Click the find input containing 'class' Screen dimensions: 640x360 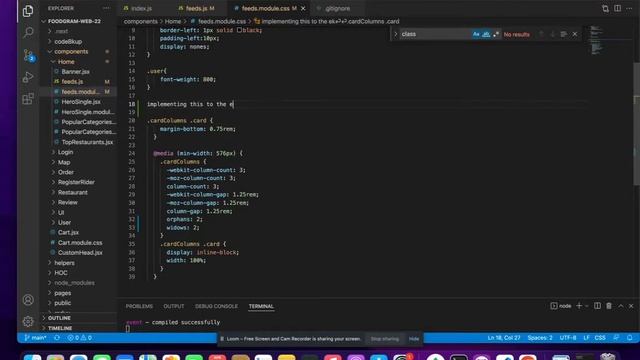(x=435, y=34)
